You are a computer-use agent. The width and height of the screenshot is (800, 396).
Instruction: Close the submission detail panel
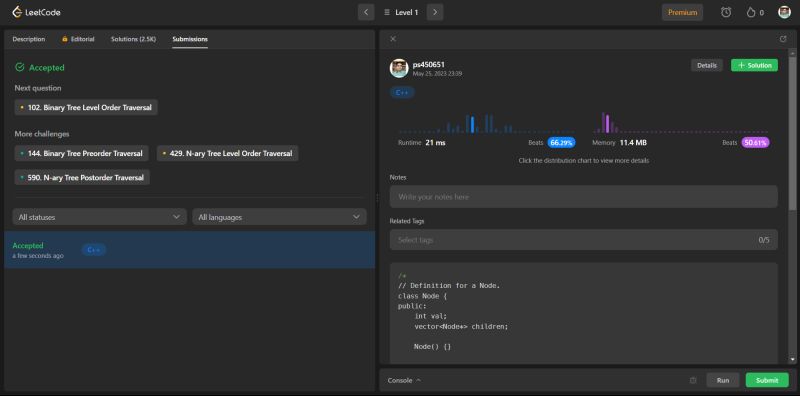click(393, 39)
